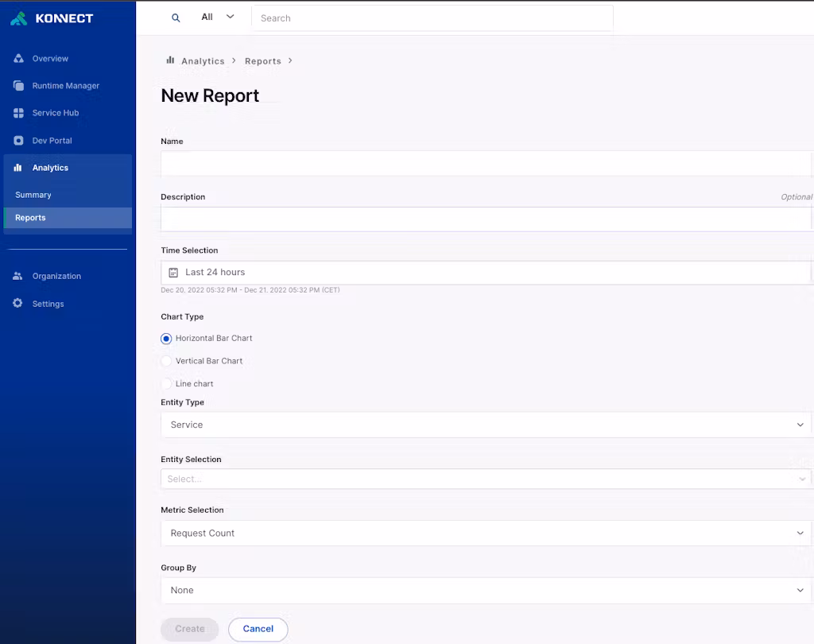Click the search magnifier icon
Image resolution: width=814 pixels, height=644 pixels.
click(x=176, y=17)
